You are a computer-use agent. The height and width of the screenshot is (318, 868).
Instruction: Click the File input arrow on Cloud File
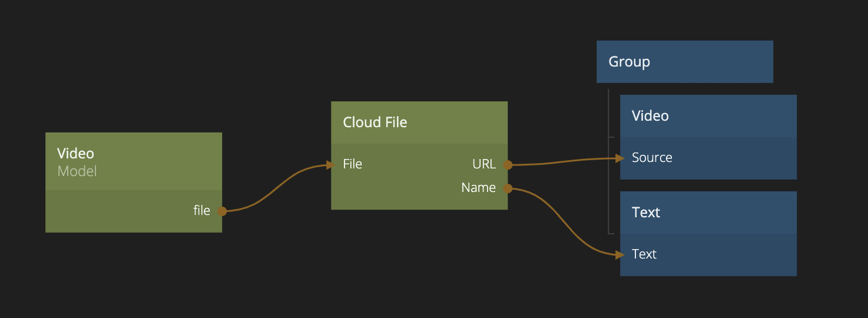[331, 165]
